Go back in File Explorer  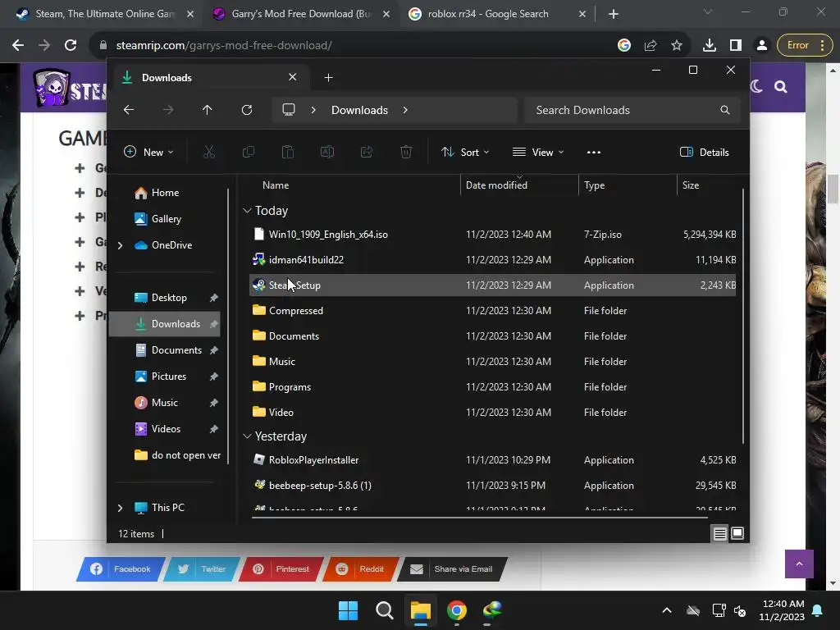(129, 110)
